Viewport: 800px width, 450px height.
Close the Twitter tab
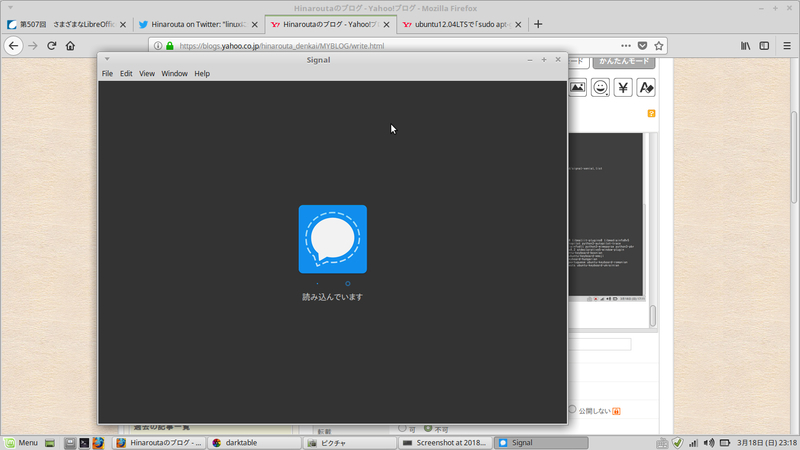[255, 24]
